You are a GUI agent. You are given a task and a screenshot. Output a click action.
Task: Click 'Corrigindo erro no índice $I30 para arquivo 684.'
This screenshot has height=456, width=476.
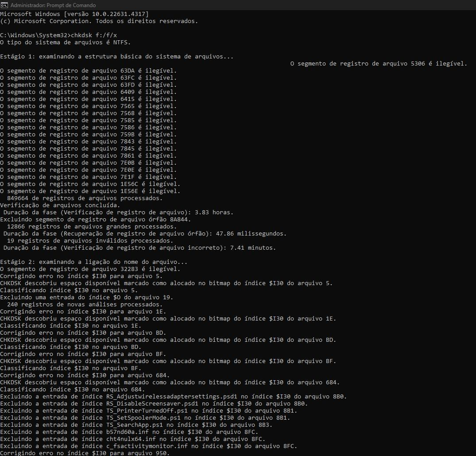(x=85, y=375)
